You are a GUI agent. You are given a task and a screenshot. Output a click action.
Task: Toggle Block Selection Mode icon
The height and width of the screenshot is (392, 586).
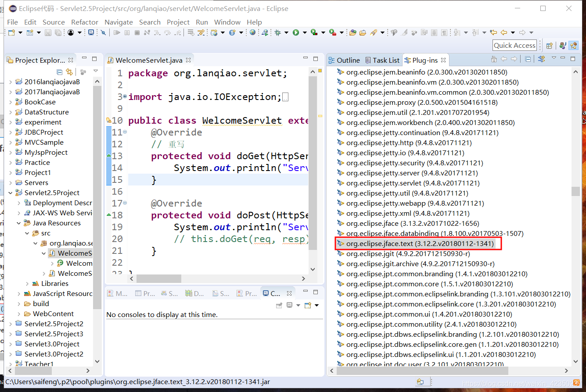[x=434, y=32]
